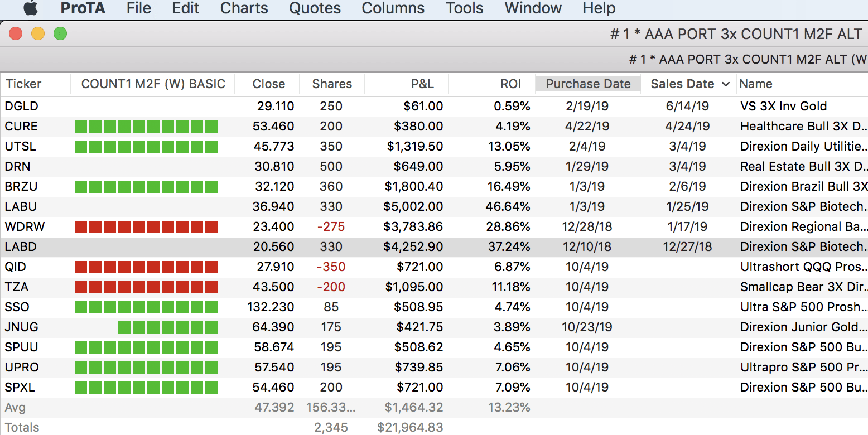The image size is (868, 435).
Task: Click the Totals P&L value
Action: (410, 428)
